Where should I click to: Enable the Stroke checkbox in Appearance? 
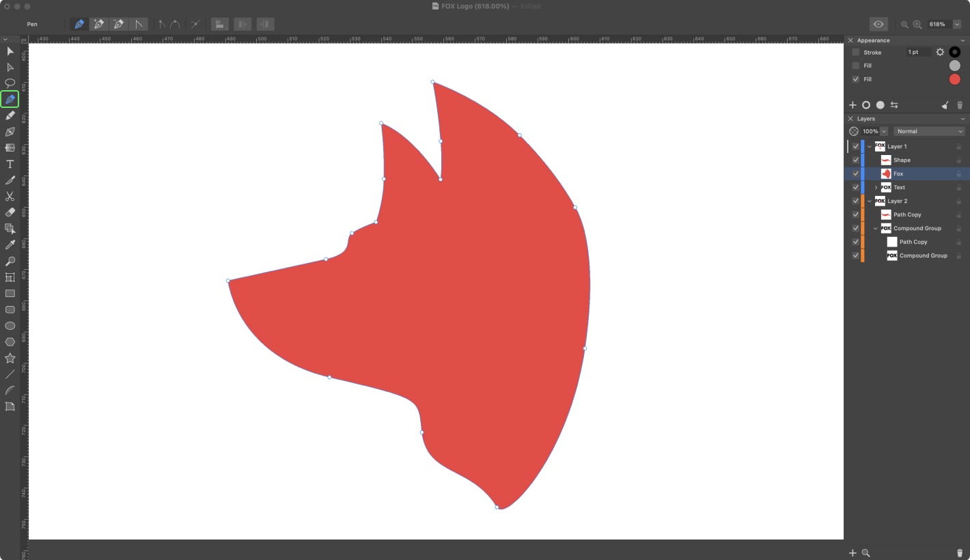coord(856,52)
